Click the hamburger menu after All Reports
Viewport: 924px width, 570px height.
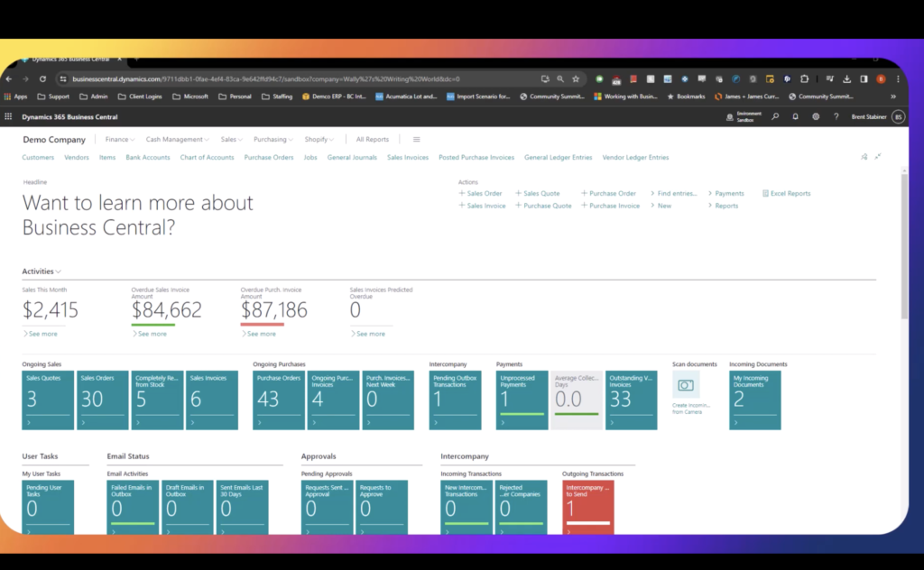pyautogui.click(x=416, y=140)
